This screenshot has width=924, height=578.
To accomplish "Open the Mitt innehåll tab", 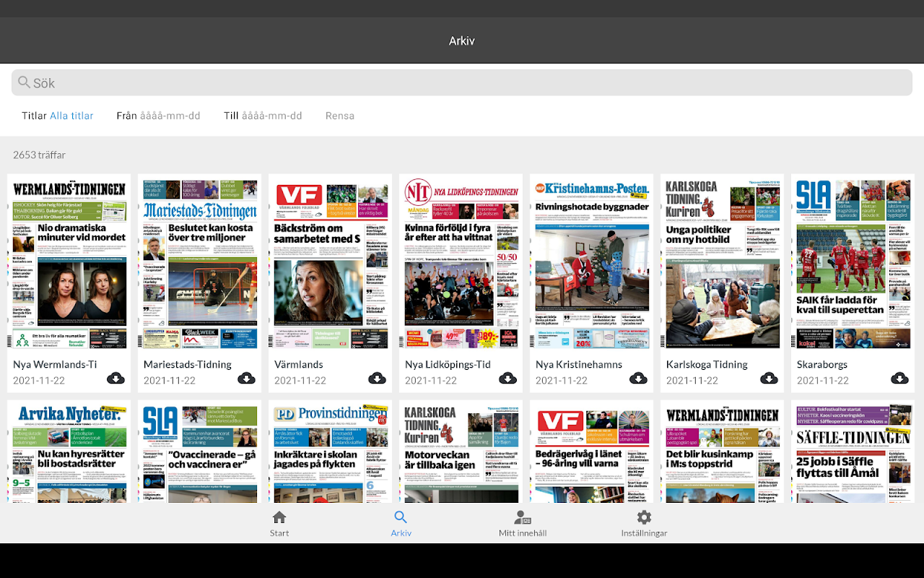I will coord(523,524).
